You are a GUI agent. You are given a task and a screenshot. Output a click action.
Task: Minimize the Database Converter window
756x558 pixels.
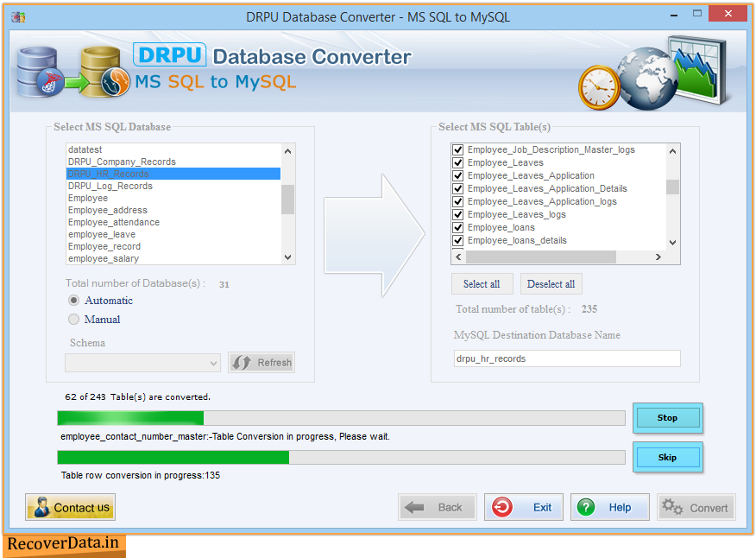point(674,15)
